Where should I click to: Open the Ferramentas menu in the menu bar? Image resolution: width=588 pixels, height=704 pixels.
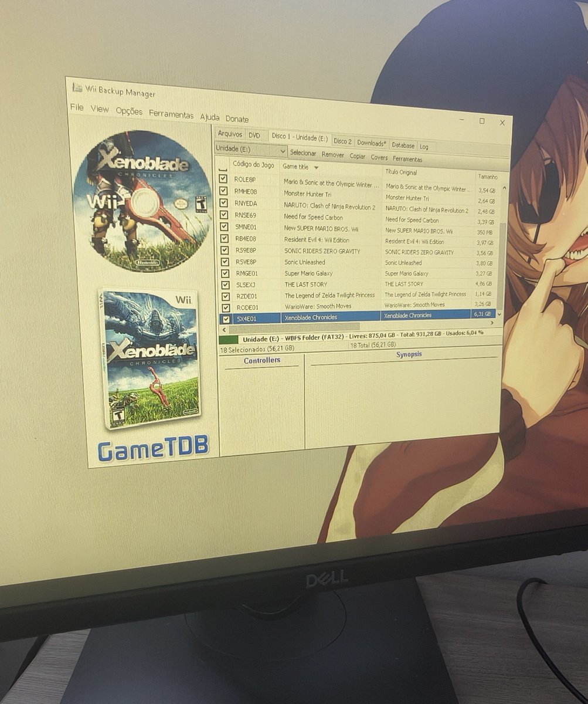point(171,114)
